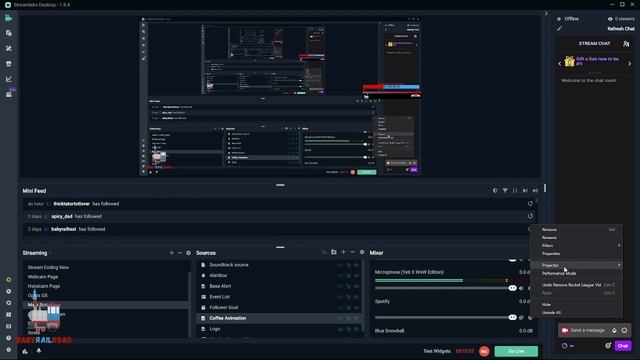640x360 pixels.
Task: Edit stream info with the pencil icon
Action: coord(559,29)
